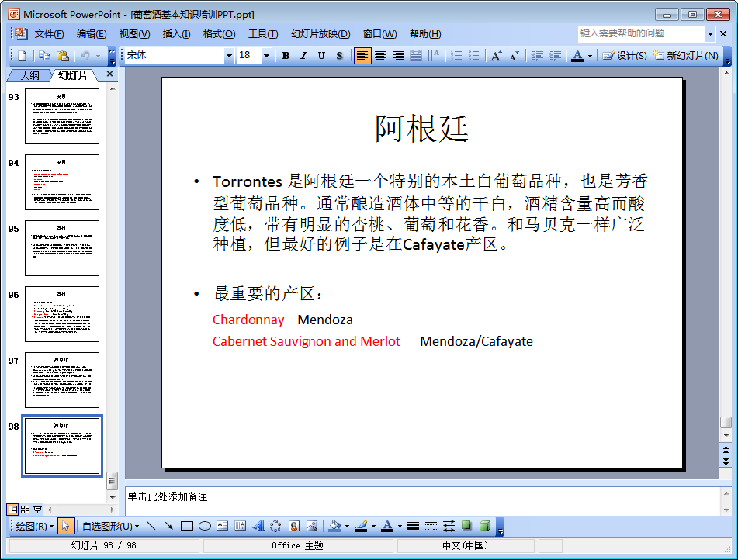The width and height of the screenshot is (738, 560).
Task: Select slide 95 thumbnail
Action: pos(62,248)
